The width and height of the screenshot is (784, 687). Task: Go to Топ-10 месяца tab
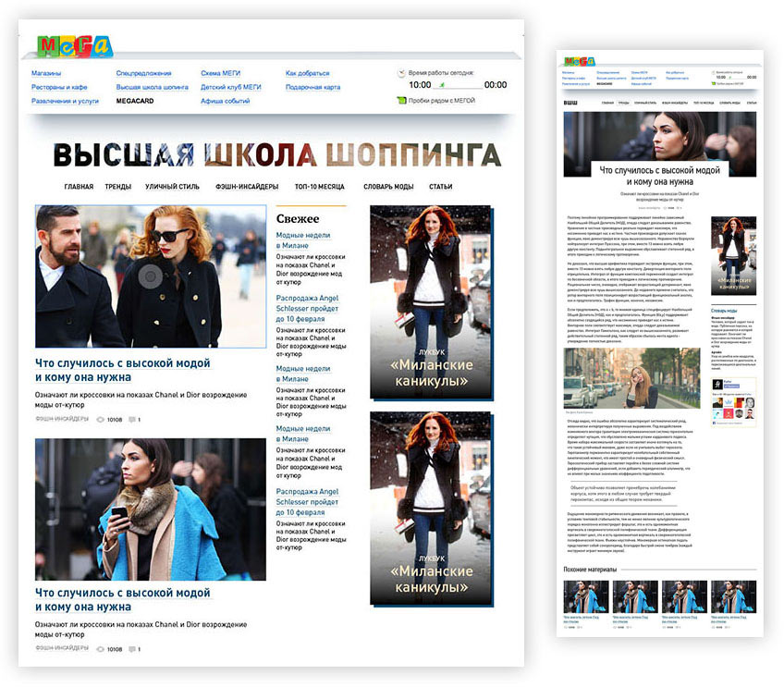tap(319, 187)
